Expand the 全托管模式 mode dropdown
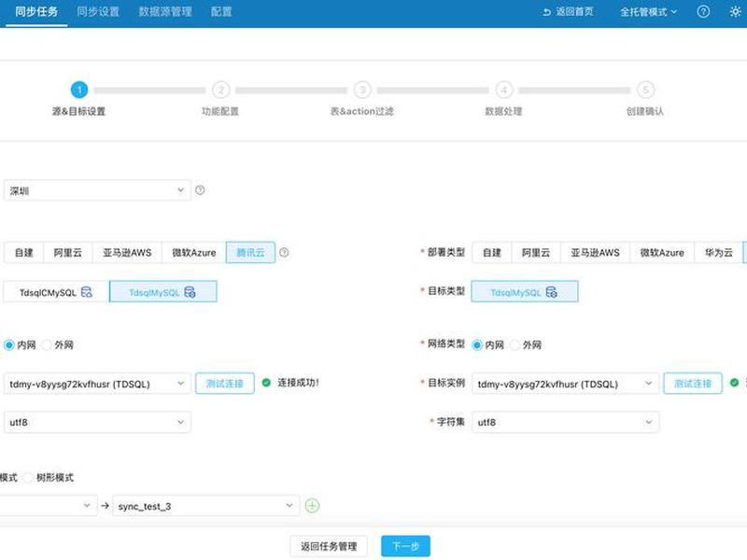This screenshot has height=560, width=747. pos(648,12)
